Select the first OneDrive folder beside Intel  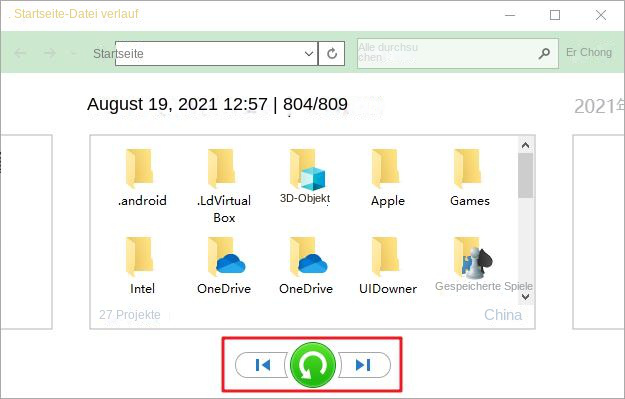[x=224, y=265]
